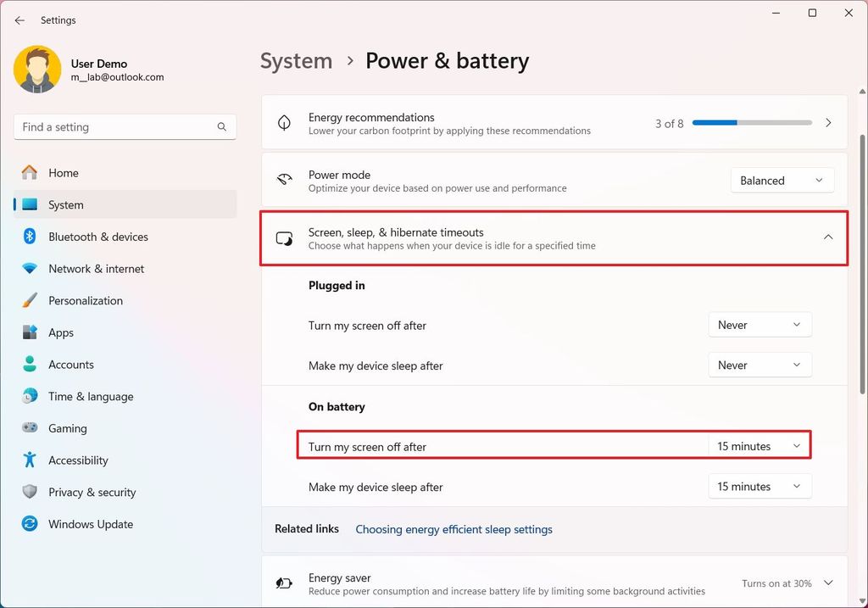Change Plugged in screen off time from Never
Screen dimensions: 868x608
pos(759,324)
